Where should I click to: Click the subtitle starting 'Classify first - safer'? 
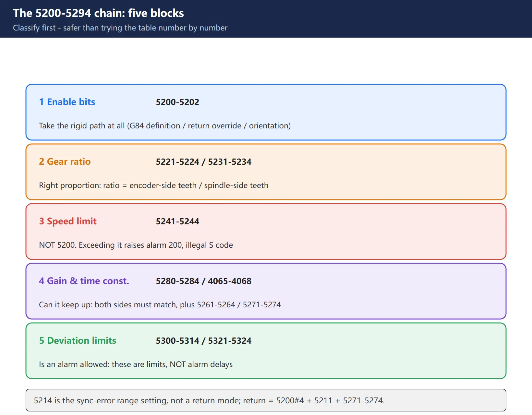click(x=120, y=28)
